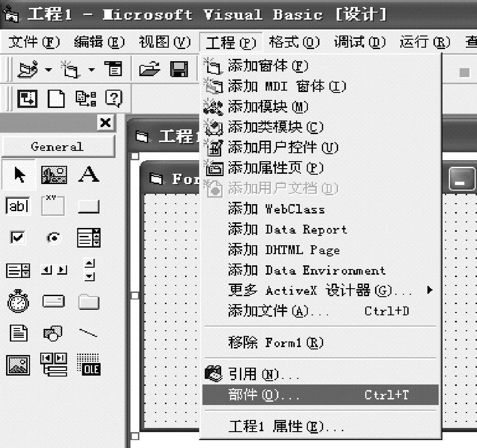Choose 添加类模块(C) menu entry
The width and height of the screenshot is (477, 448).
(320, 127)
